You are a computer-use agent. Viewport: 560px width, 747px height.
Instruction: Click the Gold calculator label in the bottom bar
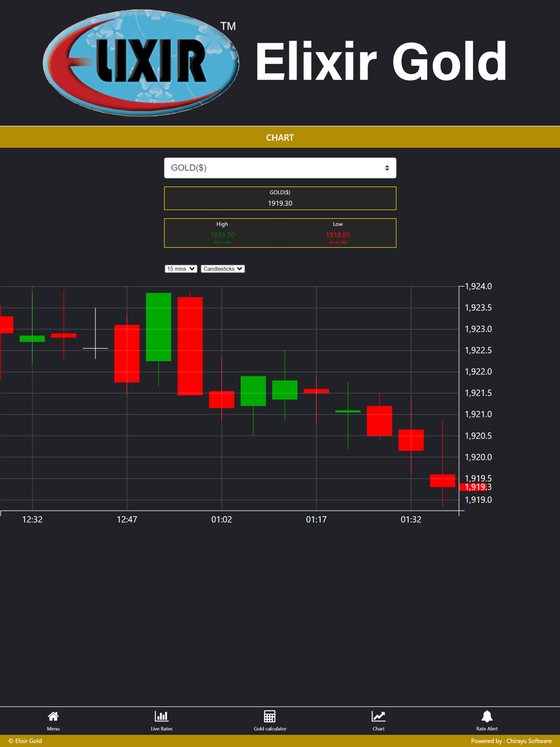(269, 729)
